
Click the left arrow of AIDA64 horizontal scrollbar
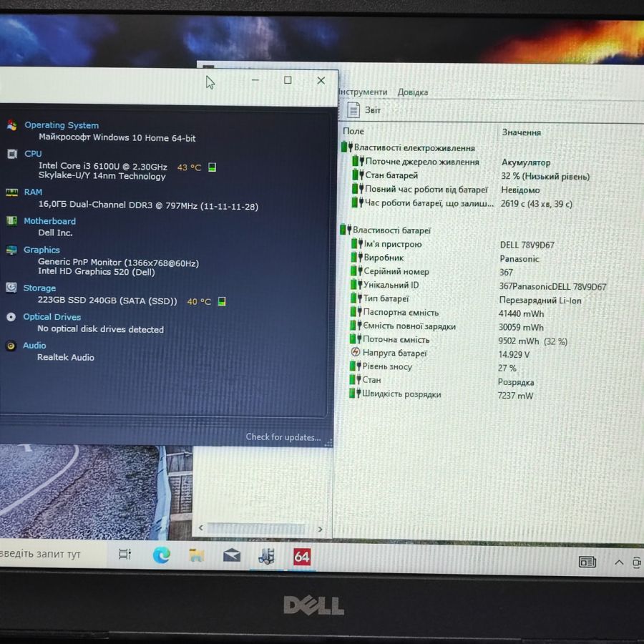tap(201, 528)
